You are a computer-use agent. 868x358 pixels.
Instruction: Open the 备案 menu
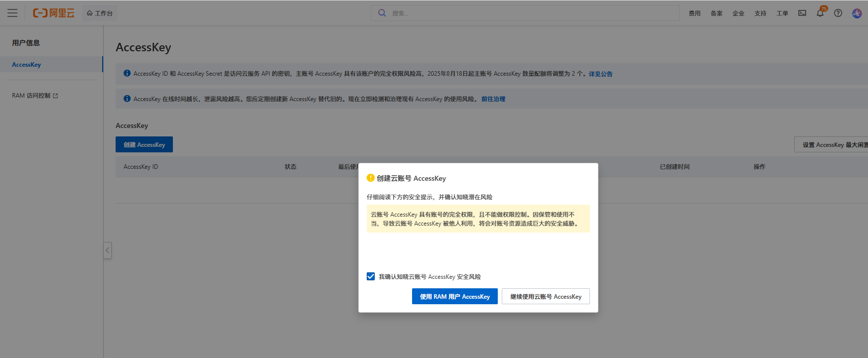(717, 13)
